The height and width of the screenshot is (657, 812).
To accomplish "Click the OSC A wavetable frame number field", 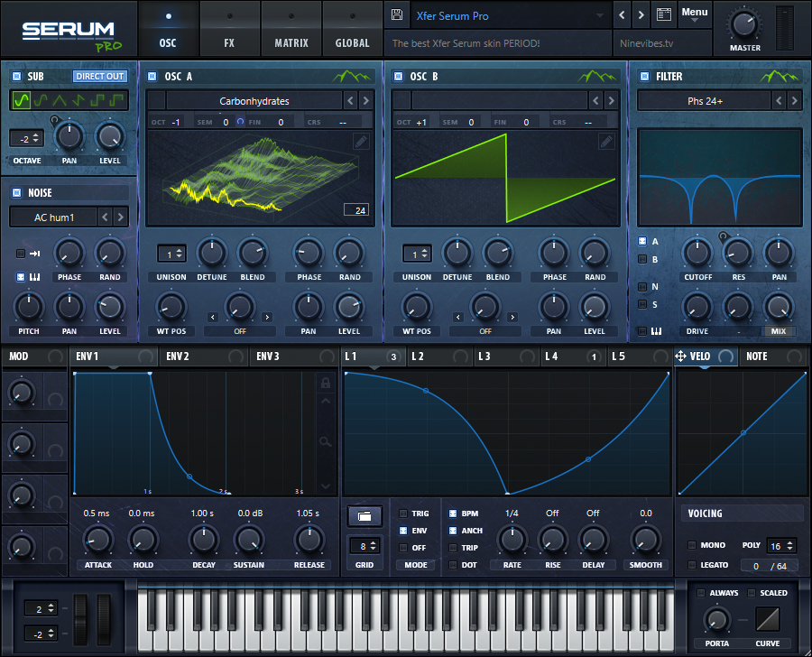I will pyautogui.click(x=356, y=210).
